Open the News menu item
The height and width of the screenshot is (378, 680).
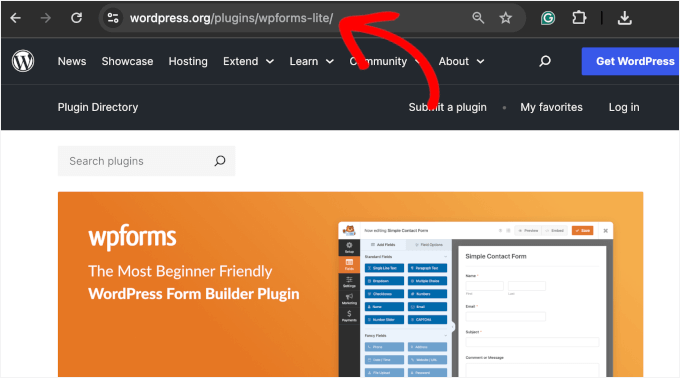click(72, 62)
